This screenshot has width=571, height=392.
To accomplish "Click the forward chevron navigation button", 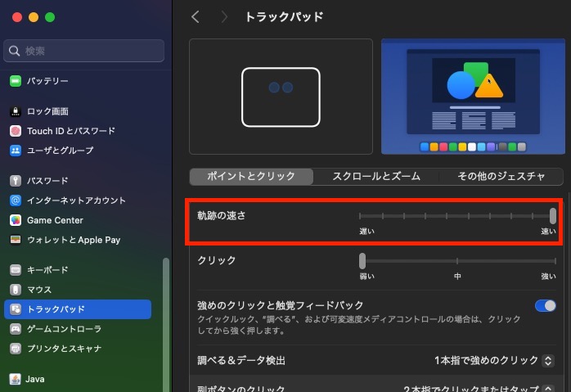I will click(224, 17).
